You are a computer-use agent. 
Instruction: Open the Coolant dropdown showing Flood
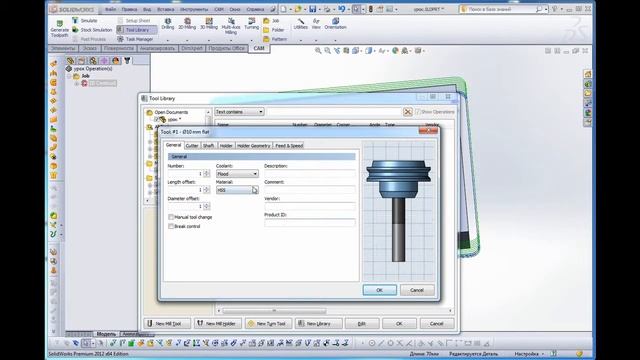(x=237, y=174)
